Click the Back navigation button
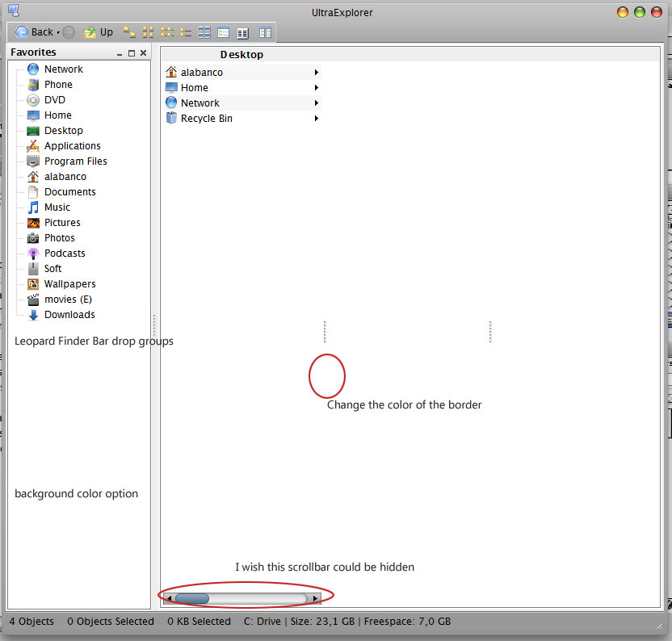 34,32
